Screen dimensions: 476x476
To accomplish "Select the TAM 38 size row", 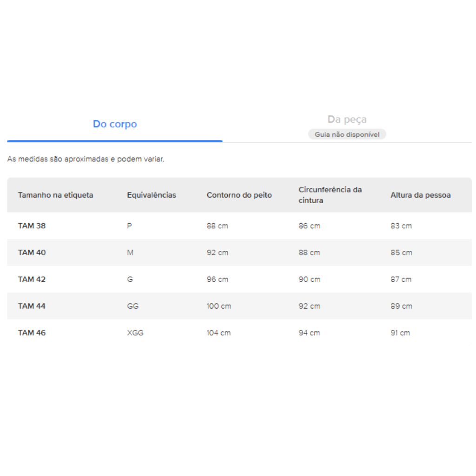I will coord(239,226).
